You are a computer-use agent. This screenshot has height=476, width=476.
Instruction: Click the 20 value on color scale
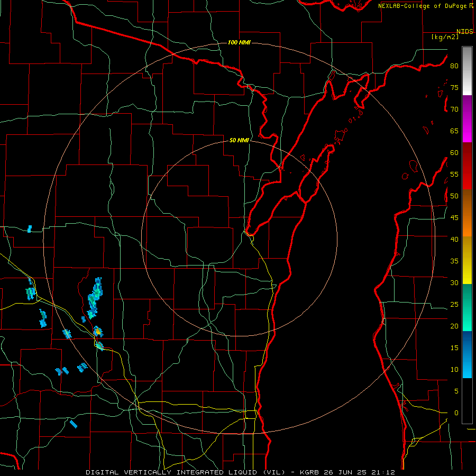(x=454, y=326)
